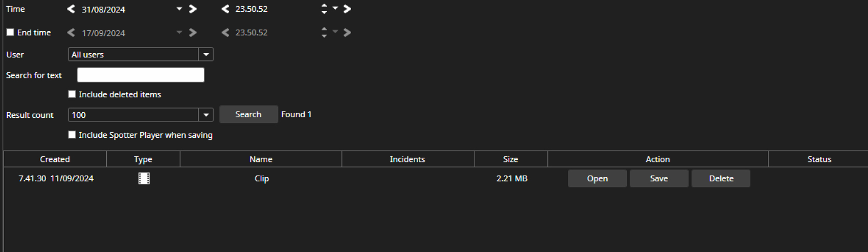Viewport: 868px width, 252px height.
Task: Click the film clip type icon
Action: [144, 178]
